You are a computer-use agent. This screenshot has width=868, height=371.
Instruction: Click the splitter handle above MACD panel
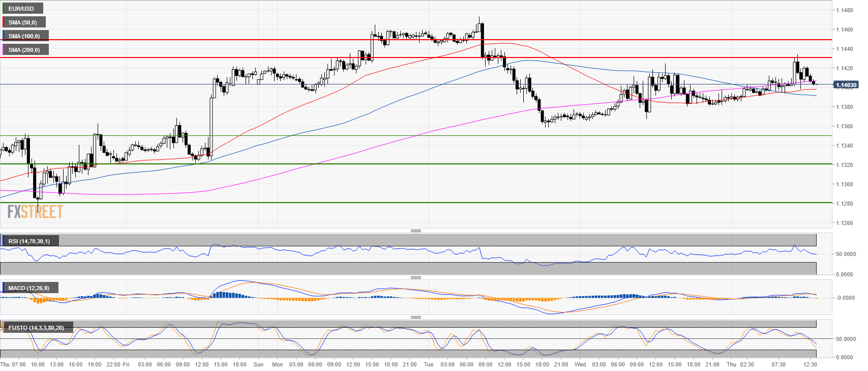pyautogui.click(x=415, y=278)
